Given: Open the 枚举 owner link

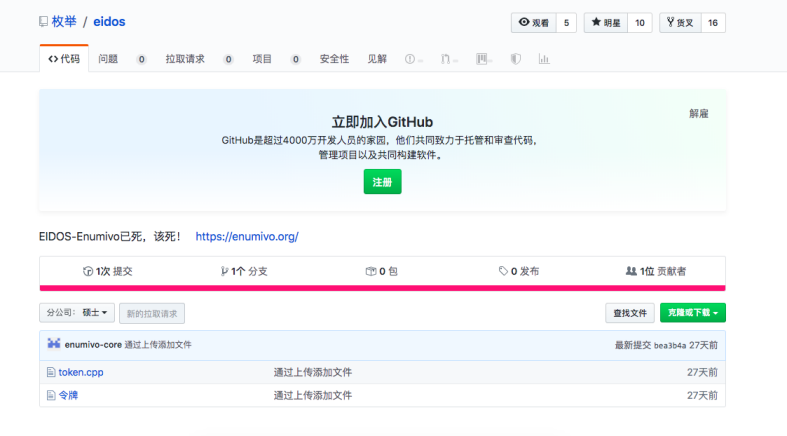Looking at the screenshot, I should click(x=64, y=22).
